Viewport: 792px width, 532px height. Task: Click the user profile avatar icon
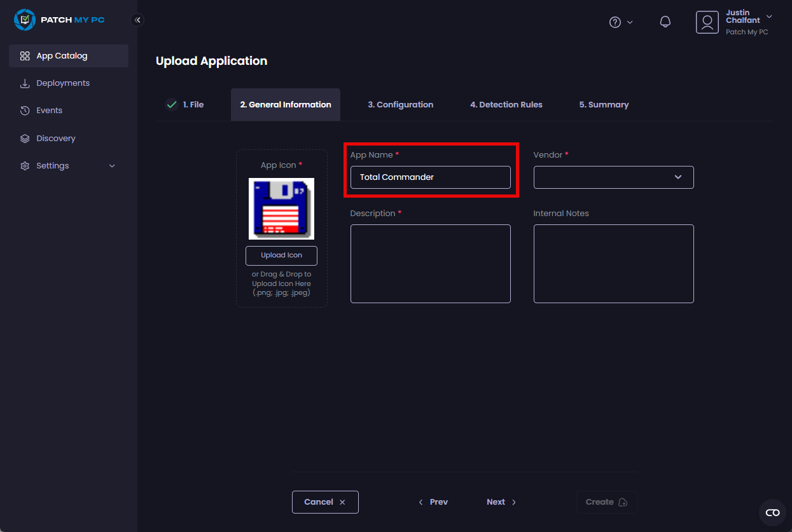click(x=707, y=22)
